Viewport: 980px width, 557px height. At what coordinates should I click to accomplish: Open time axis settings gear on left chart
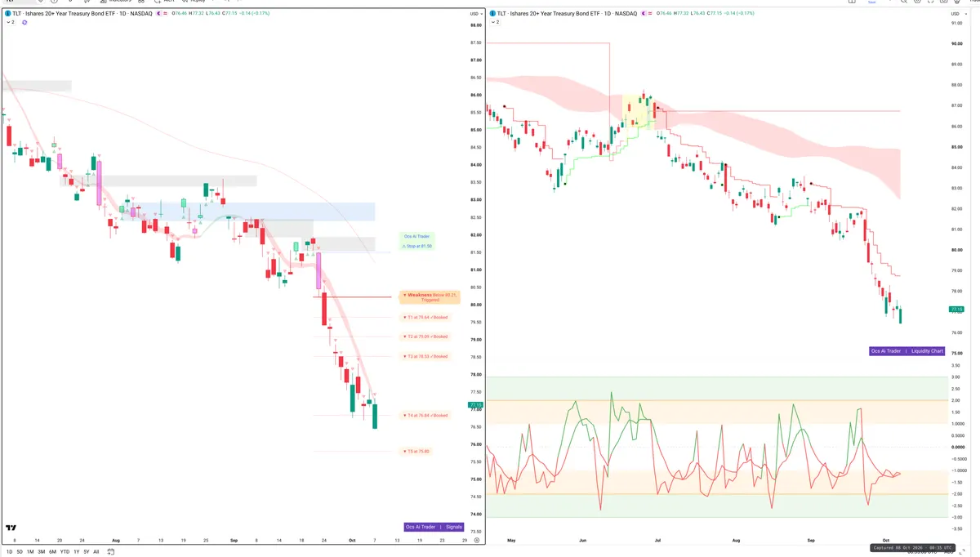pyautogui.click(x=476, y=541)
